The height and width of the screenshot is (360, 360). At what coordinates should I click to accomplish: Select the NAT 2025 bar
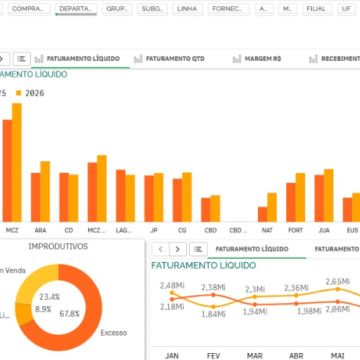click(262, 214)
